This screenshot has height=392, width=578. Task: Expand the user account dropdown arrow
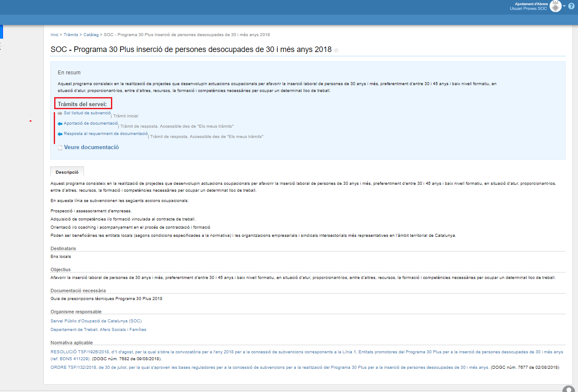coord(564,6)
